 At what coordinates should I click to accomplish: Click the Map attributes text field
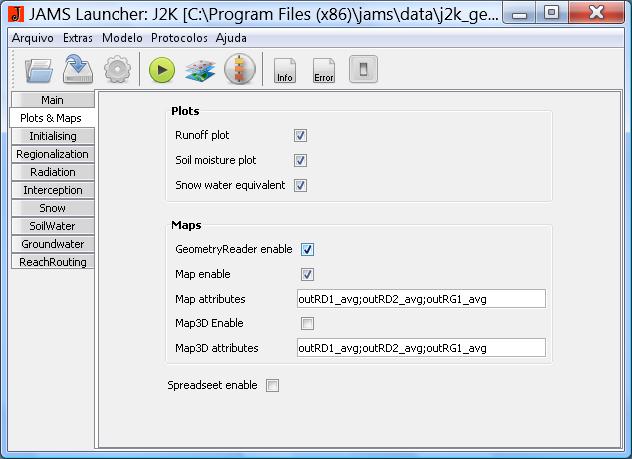420,298
